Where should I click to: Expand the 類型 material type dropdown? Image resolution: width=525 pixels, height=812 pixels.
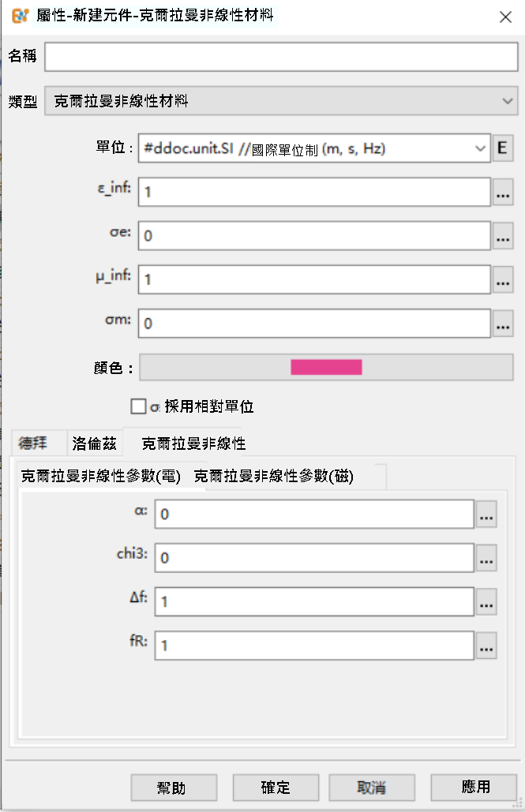coord(281,101)
